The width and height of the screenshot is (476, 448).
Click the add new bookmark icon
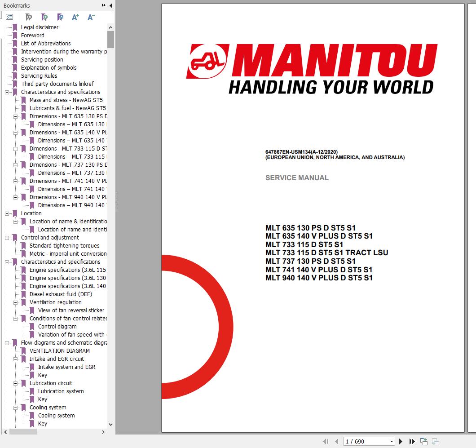44,17
